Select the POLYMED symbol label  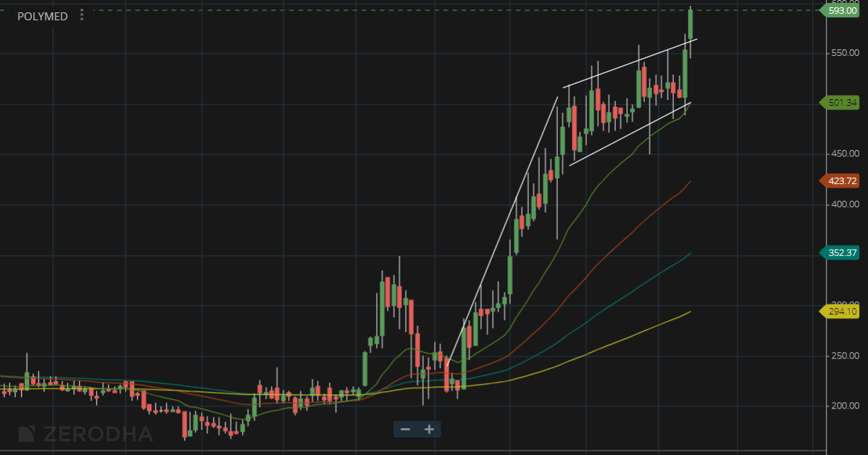42,16
